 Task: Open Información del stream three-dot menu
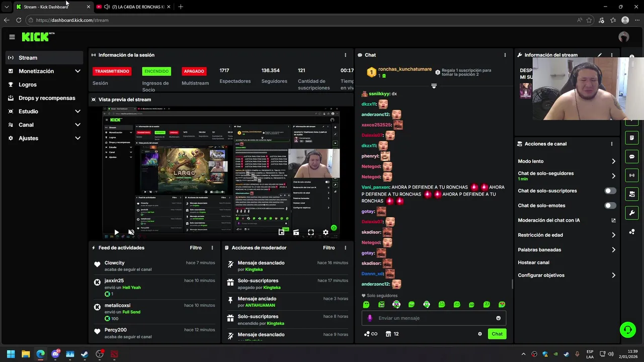612,55
